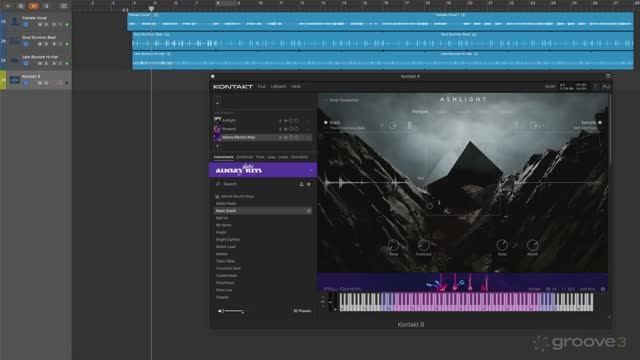
Task: Expand the Alicia's Keys library banner dropdown
Action: (x=311, y=170)
